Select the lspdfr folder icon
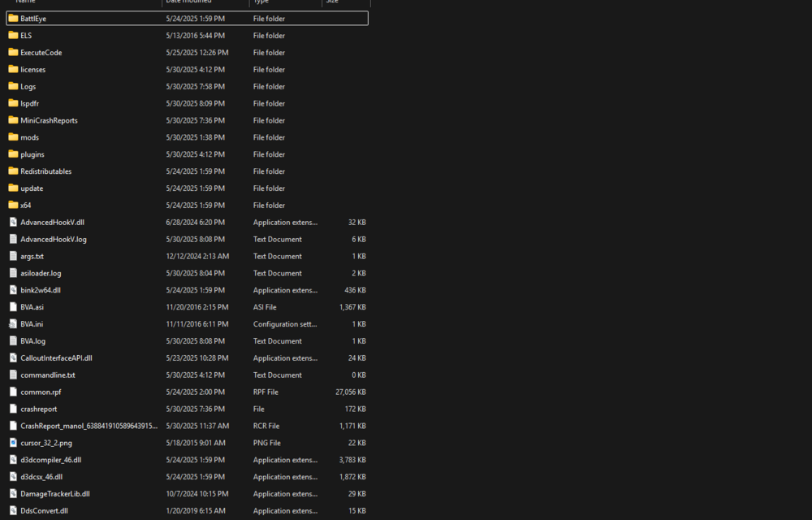 (x=13, y=103)
